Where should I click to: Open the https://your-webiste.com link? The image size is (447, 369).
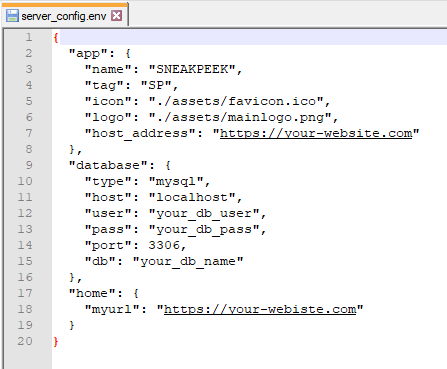coord(260,309)
